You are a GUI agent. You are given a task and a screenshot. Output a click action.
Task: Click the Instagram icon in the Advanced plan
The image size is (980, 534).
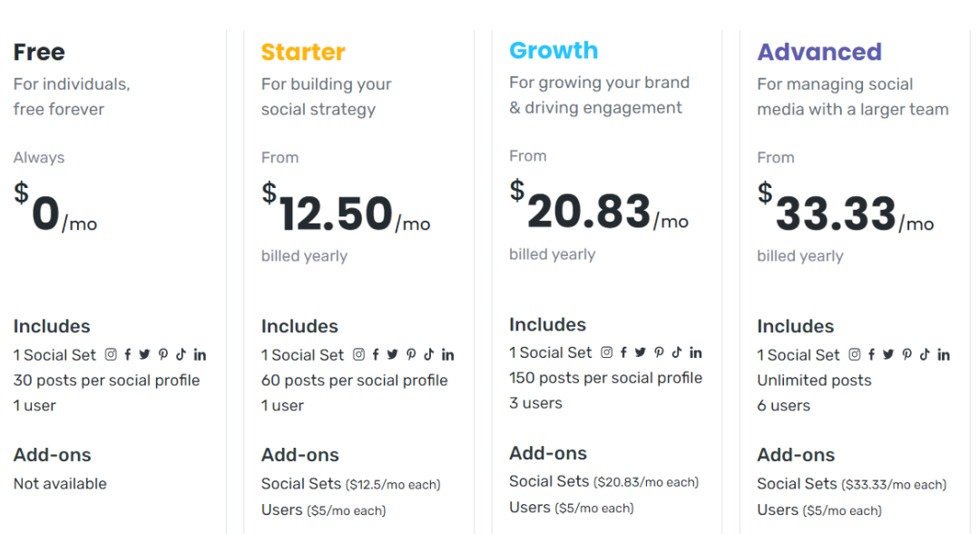click(855, 355)
